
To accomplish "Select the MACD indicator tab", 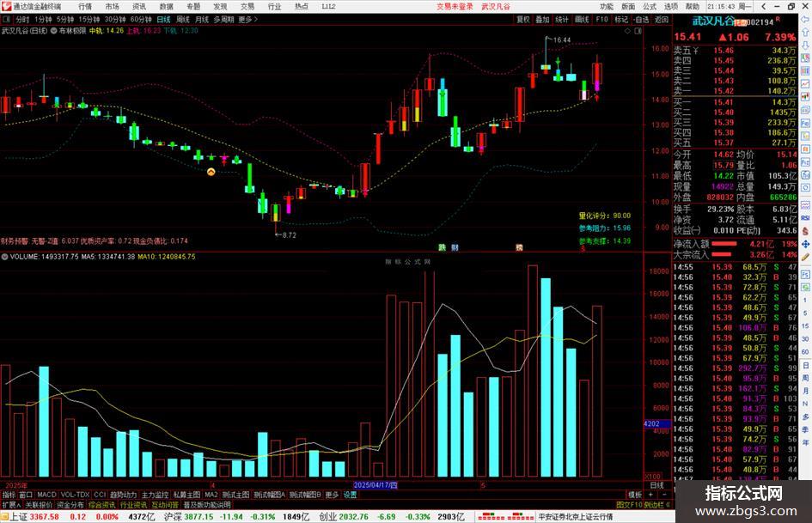I will (x=46, y=495).
